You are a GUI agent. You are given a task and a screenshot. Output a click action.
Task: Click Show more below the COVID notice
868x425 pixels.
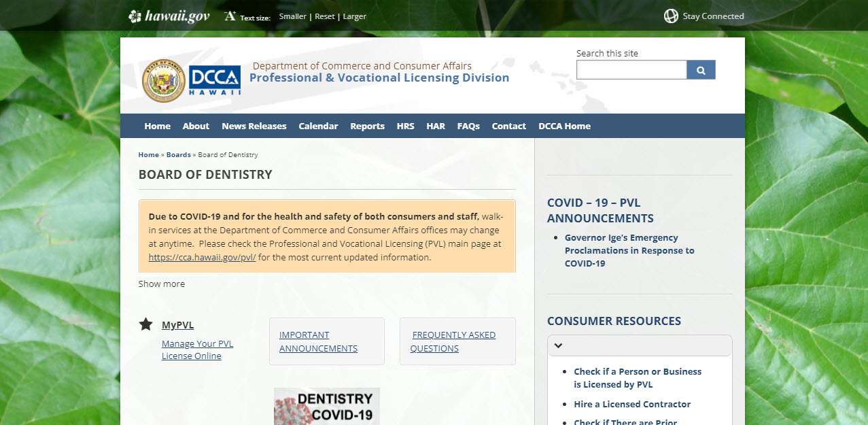(x=161, y=284)
